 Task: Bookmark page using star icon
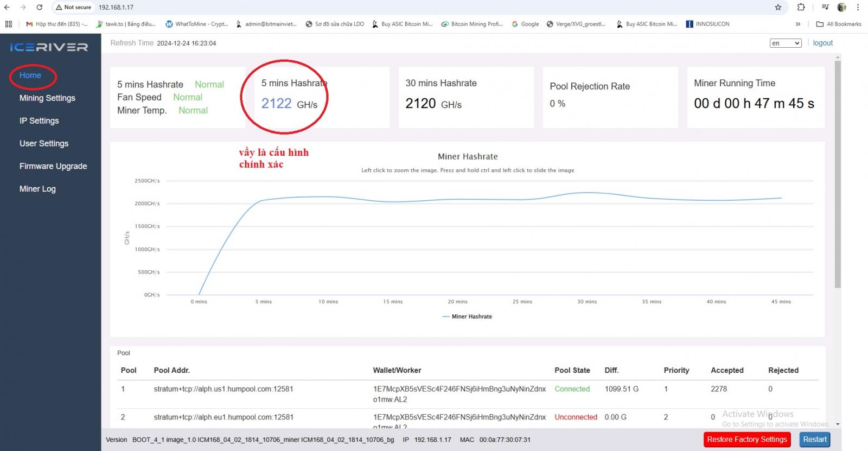[778, 7]
